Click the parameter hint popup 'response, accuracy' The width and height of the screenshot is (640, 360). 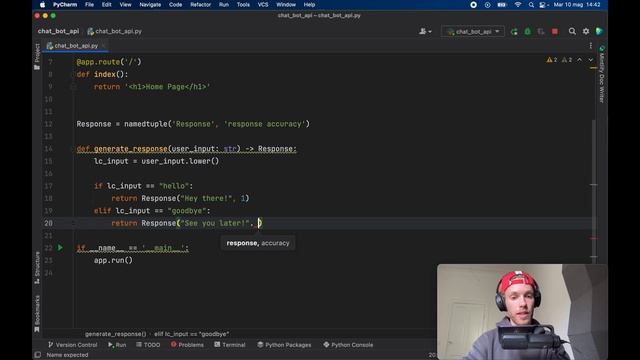pyautogui.click(x=258, y=243)
